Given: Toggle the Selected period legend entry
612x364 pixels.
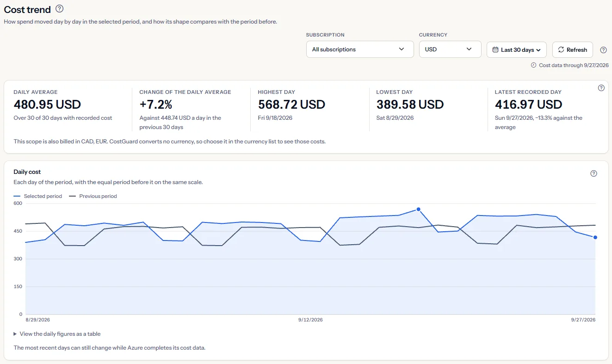Looking at the screenshot, I should 38,196.
